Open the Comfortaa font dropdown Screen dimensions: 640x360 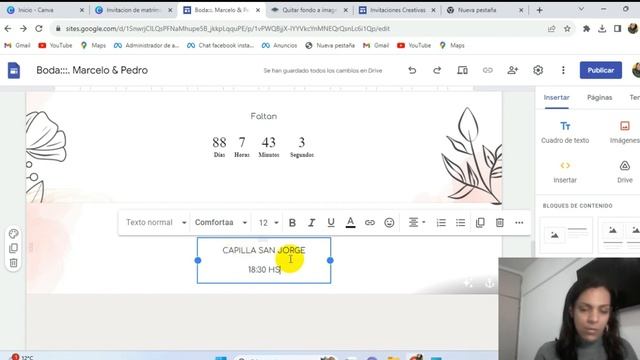point(221,222)
